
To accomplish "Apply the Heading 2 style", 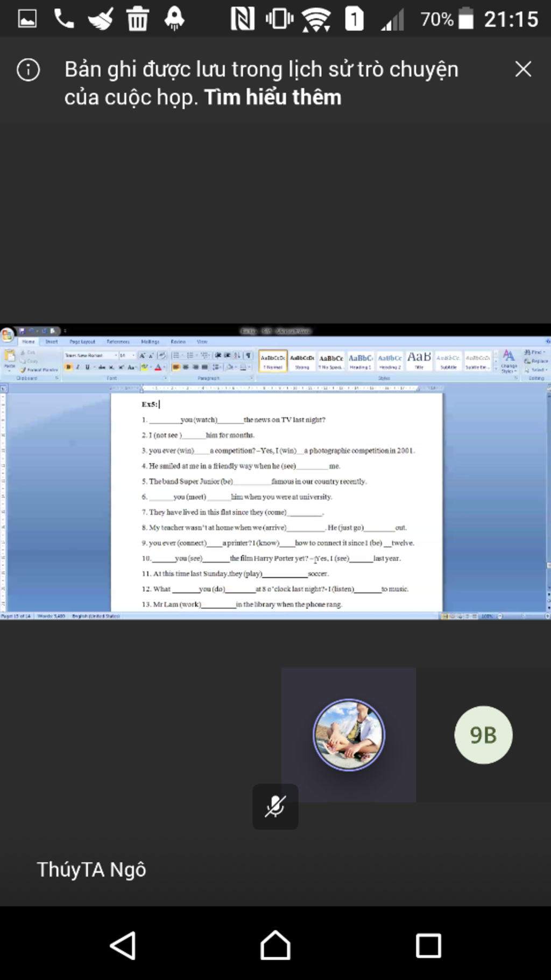I will (390, 361).
